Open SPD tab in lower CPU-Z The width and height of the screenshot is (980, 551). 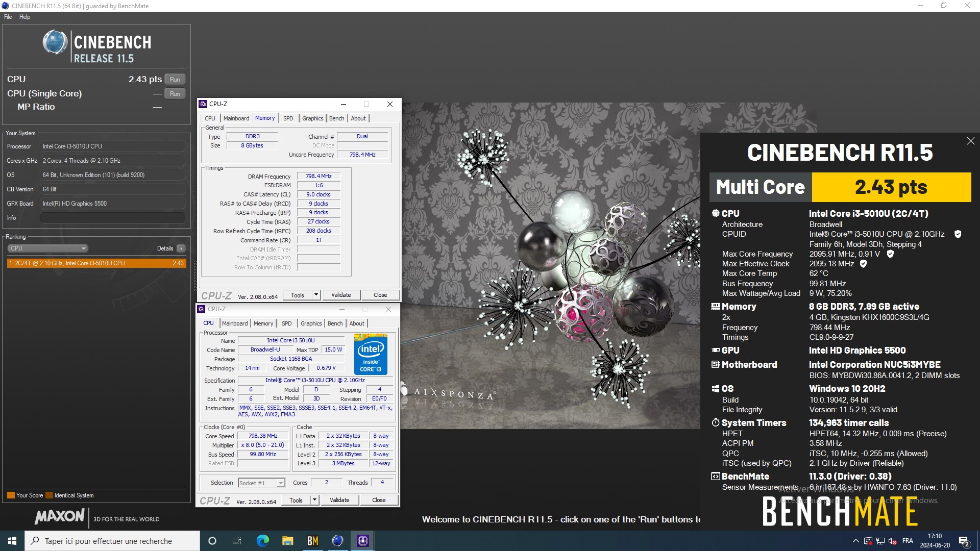pos(287,323)
